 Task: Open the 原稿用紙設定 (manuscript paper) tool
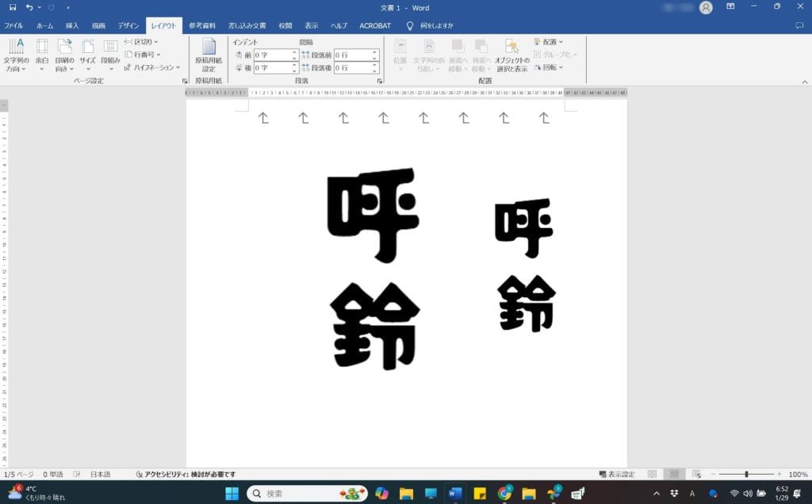pos(209,54)
